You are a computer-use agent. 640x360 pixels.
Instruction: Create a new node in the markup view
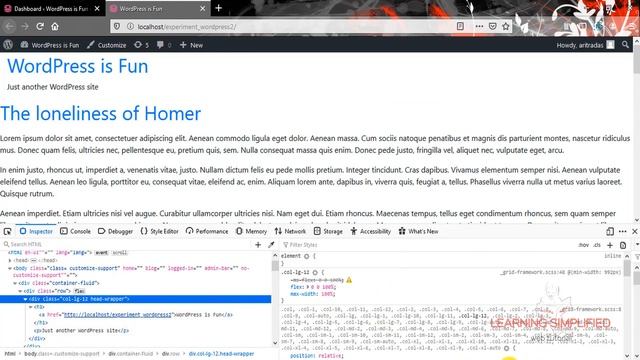(x=258, y=244)
